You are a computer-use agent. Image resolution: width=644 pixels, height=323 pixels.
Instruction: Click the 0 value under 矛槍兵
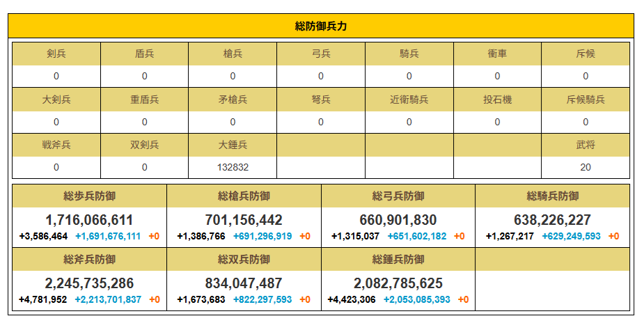[x=233, y=123]
